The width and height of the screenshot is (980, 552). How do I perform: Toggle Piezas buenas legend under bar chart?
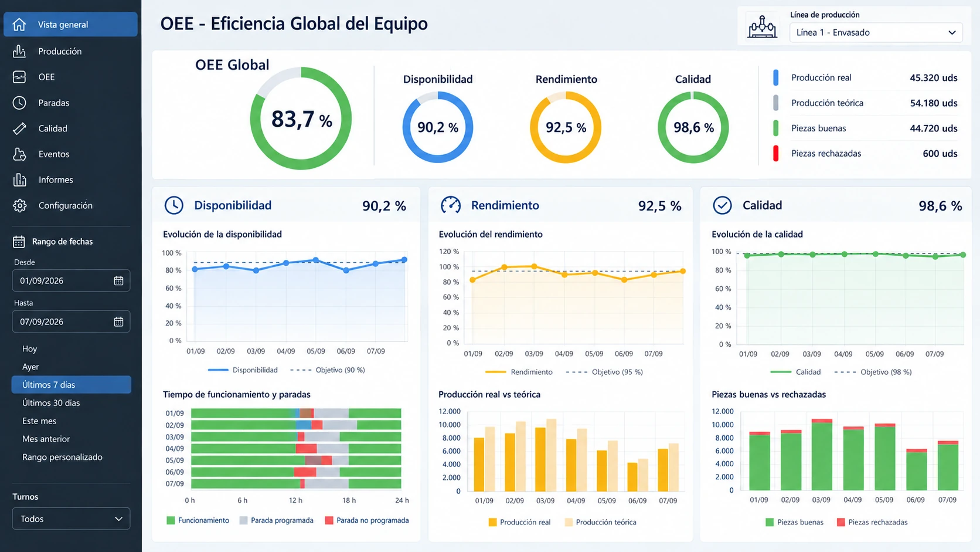794,522
